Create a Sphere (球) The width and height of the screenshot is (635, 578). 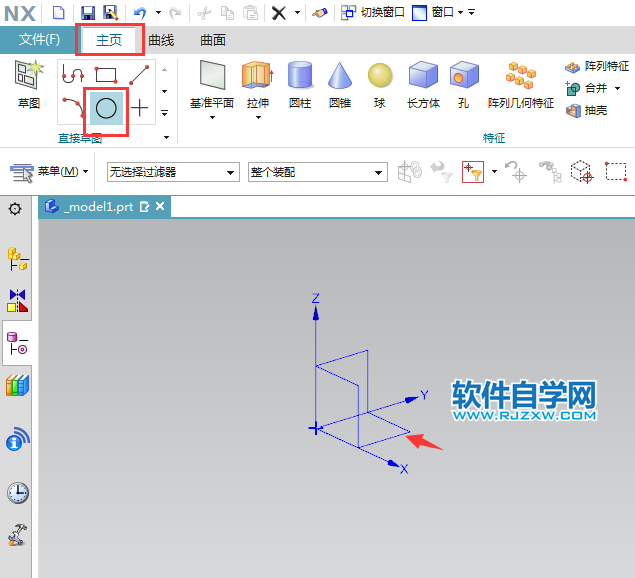[x=380, y=85]
